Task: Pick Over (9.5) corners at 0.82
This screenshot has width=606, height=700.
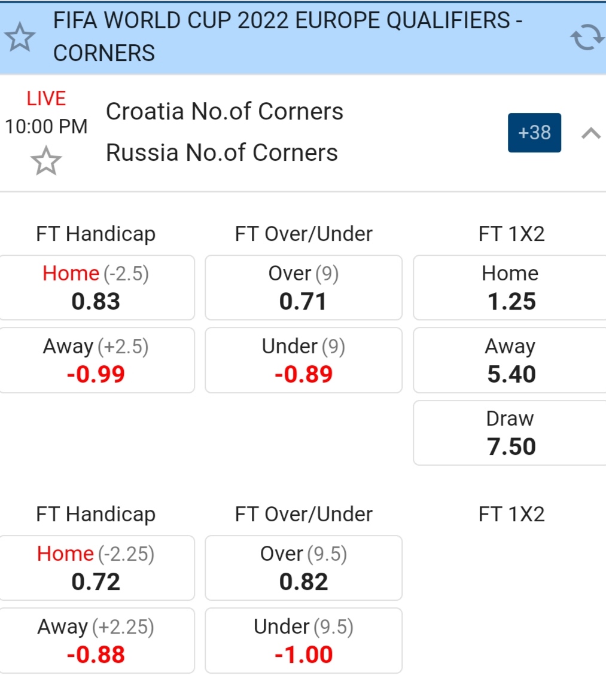Action: [303, 568]
